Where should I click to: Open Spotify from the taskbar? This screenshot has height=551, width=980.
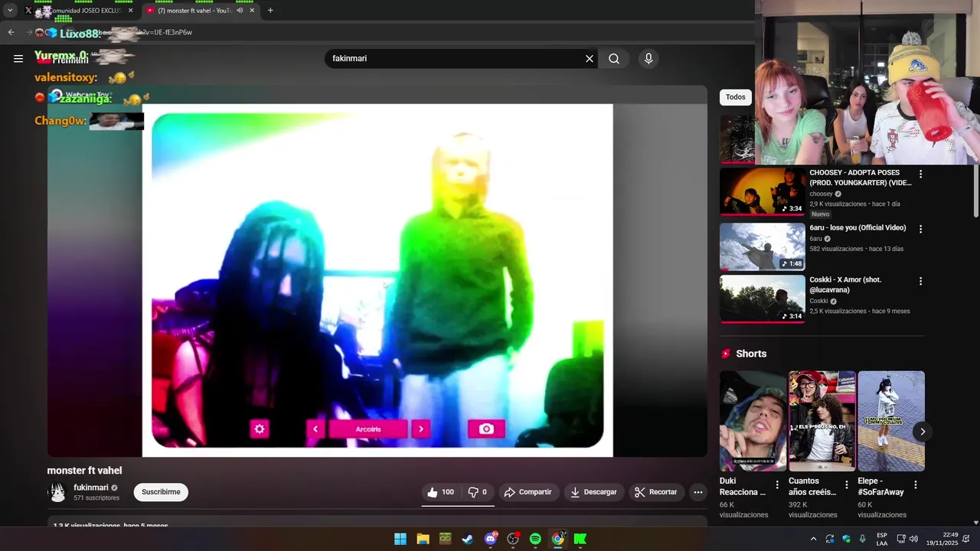point(535,539)
